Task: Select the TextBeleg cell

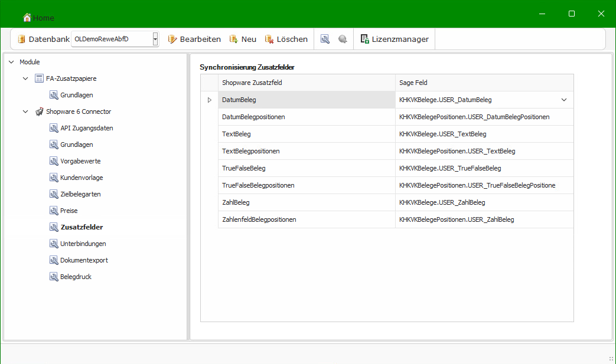Action: (307, 134)
